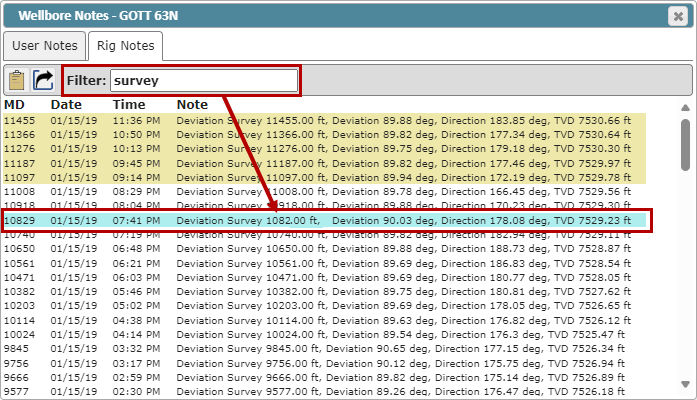The image size is (697, 400).
Task: Select the Rig Notes tab
Action: point(125,46)
